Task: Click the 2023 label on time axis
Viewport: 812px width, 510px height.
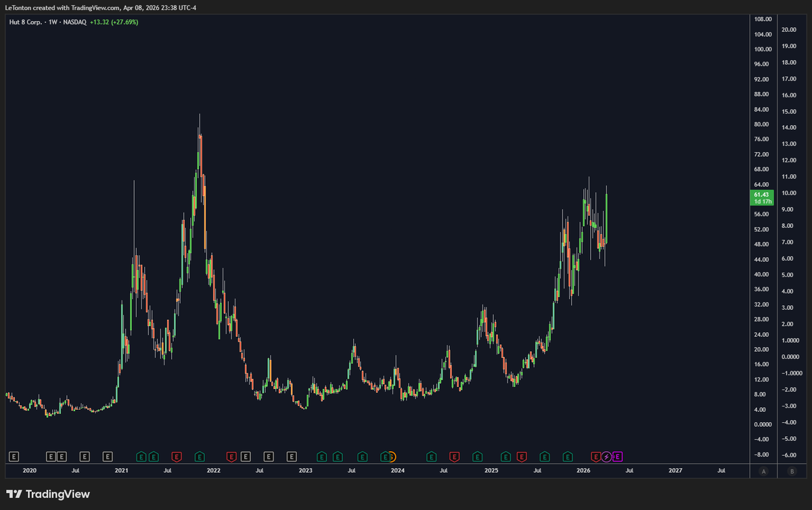Action: (x=306, y=470)
